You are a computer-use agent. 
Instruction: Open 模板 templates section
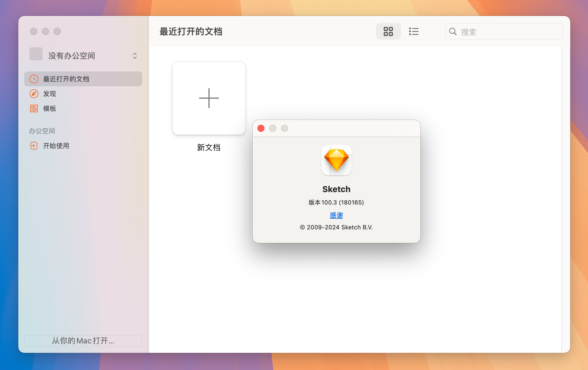click(83, 108)
